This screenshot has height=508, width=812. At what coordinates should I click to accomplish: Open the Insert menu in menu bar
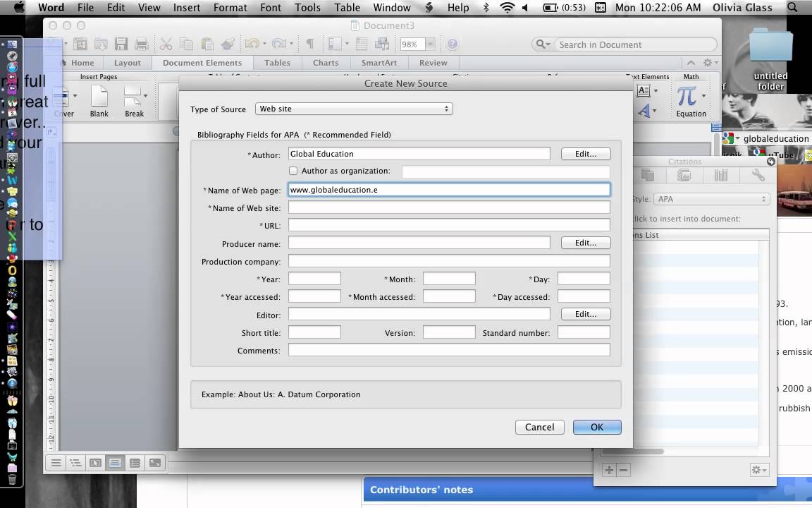(x=186, y=8)
